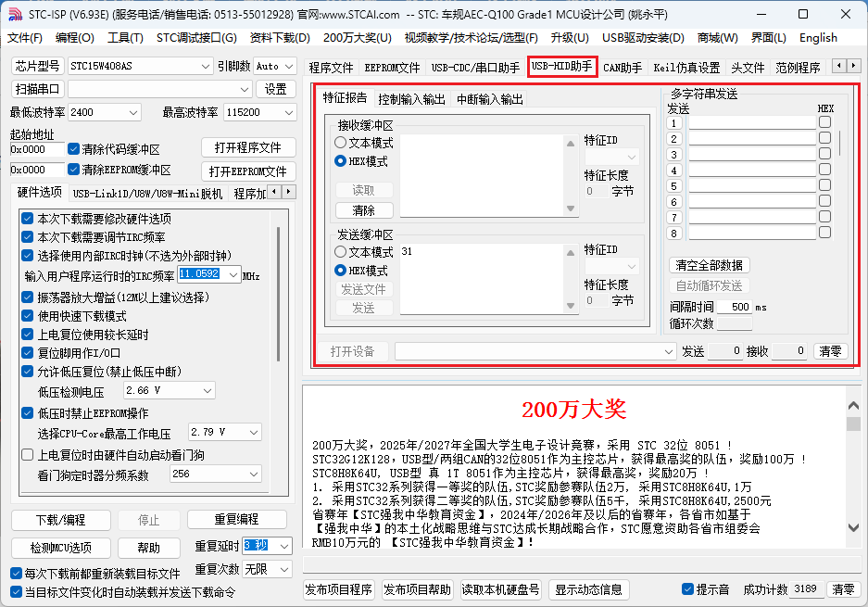Switch interface language via English menu
868x607 pixels.
coord(818,38)
